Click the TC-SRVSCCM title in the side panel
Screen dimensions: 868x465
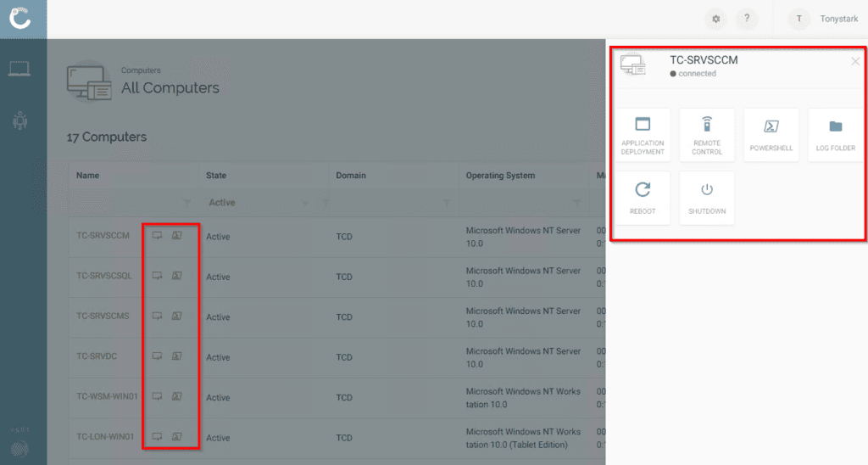pyautogui.click(x=704, y=60)
